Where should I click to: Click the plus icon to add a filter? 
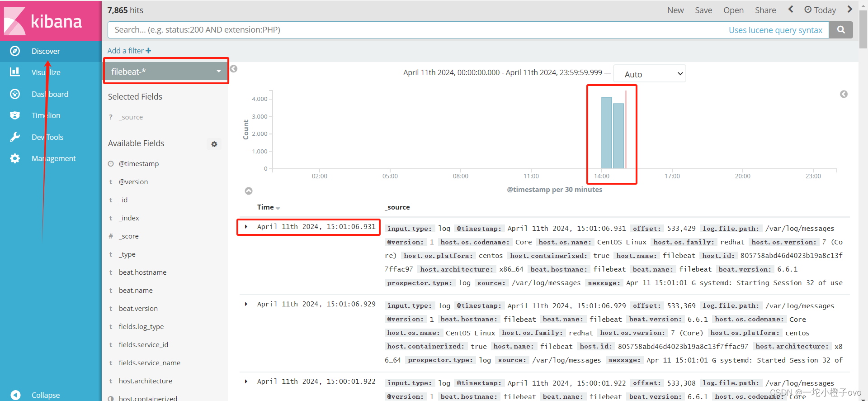coord(148,51)
